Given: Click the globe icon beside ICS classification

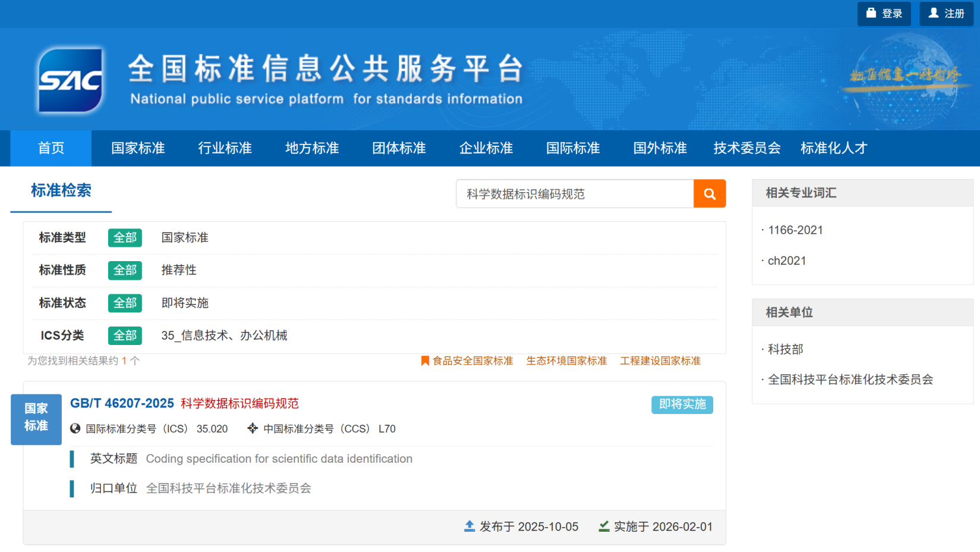Looking at the screenshot, I should (x=75, y=429).
